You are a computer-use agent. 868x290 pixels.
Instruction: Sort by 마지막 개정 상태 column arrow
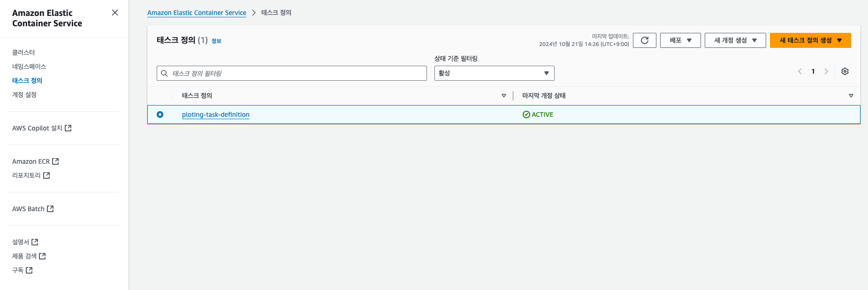[851, 96]
